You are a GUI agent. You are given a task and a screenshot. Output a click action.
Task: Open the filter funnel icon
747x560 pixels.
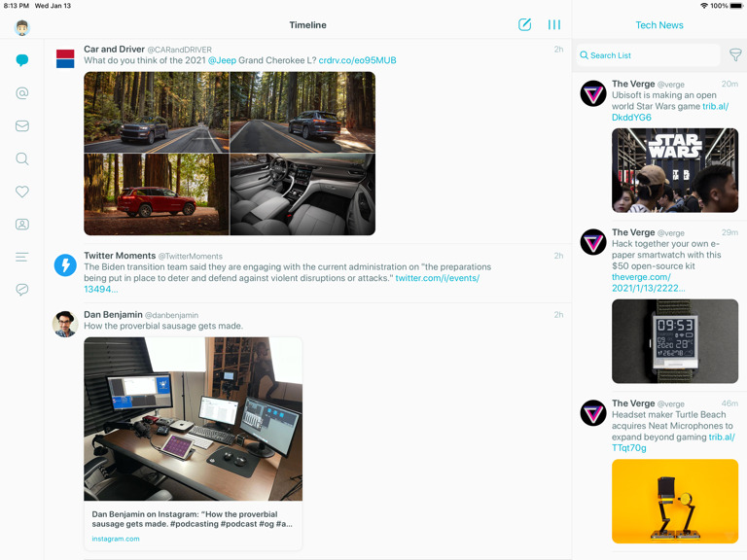(735, 55)
